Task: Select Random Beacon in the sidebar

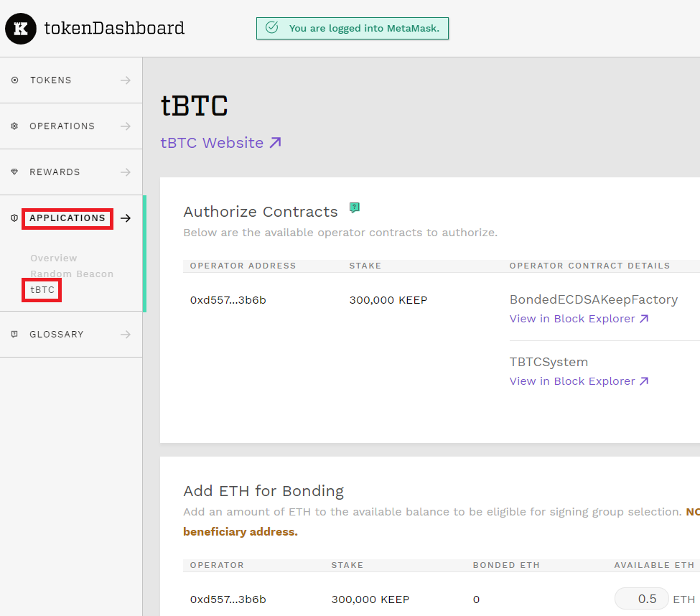Action: click(72, 274)
